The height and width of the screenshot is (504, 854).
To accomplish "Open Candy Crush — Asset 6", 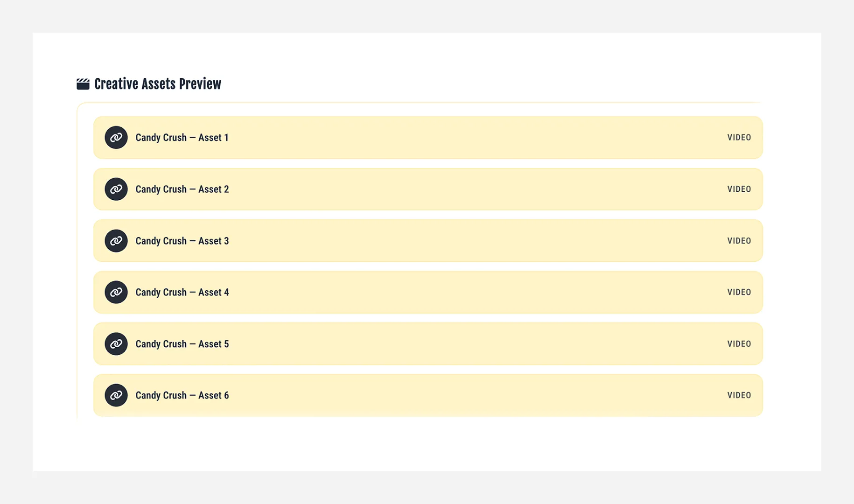I will [182, 395].
